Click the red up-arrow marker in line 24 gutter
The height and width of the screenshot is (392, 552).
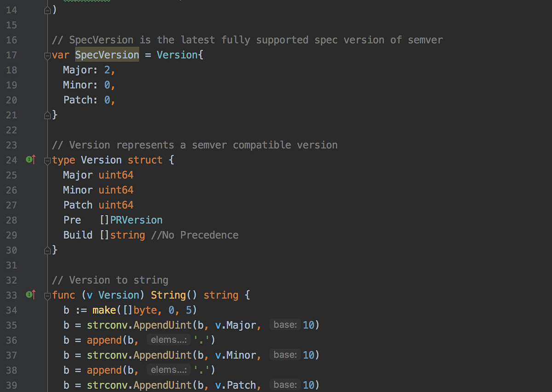[34, 159]
